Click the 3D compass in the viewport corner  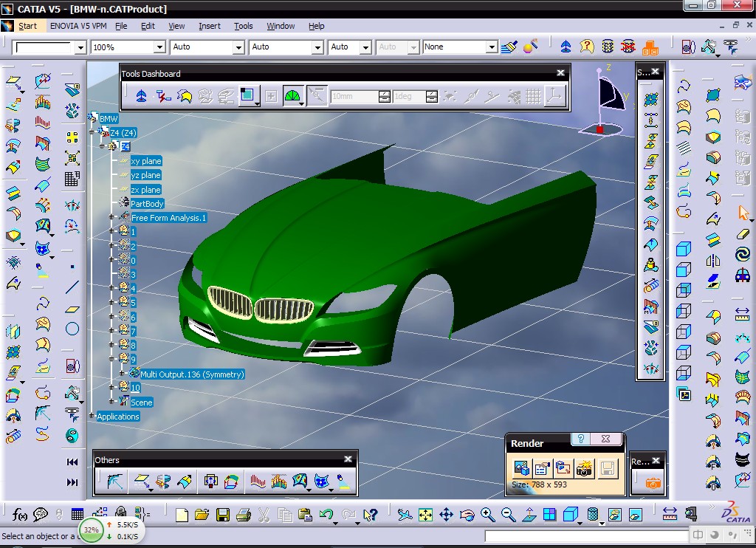pos(604,100)
